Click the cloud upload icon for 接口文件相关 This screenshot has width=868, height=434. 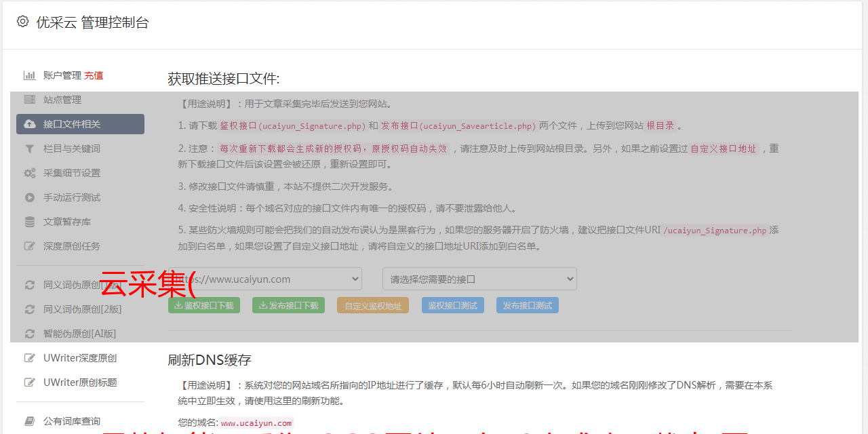coord(29,124)
